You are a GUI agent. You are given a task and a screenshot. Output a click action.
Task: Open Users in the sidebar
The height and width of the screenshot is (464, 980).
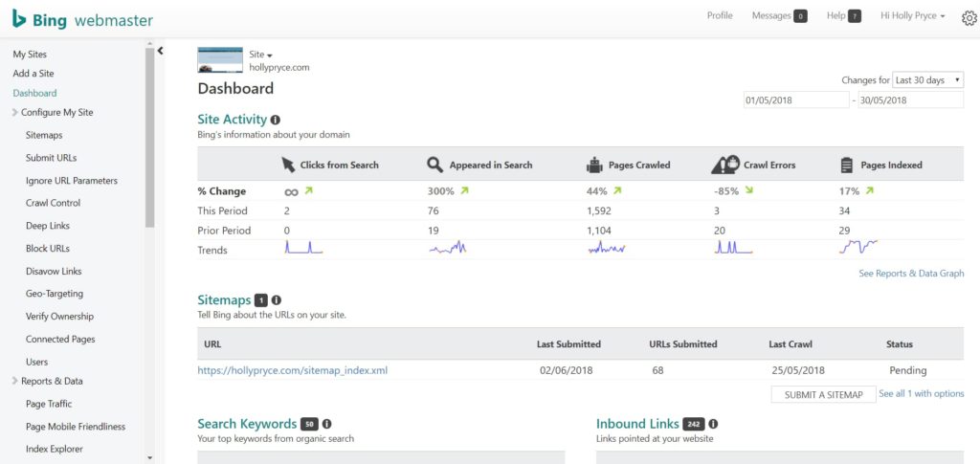tap(37, 362)
